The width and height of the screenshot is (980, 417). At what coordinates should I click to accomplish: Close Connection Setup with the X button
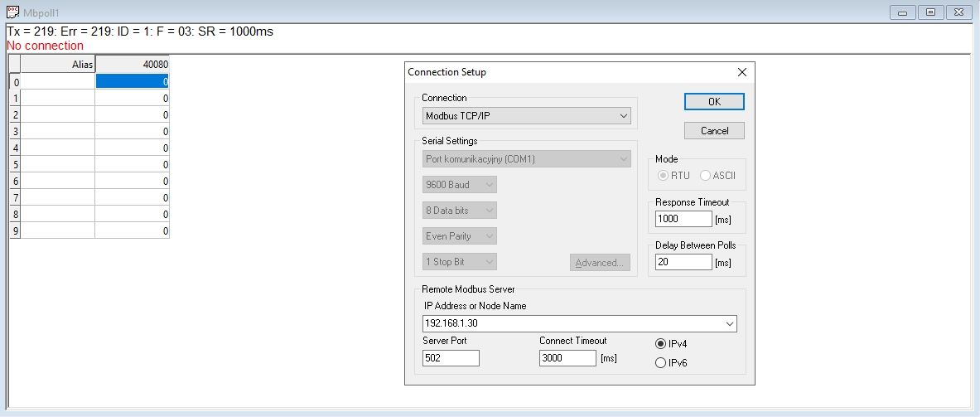(742, 72)
